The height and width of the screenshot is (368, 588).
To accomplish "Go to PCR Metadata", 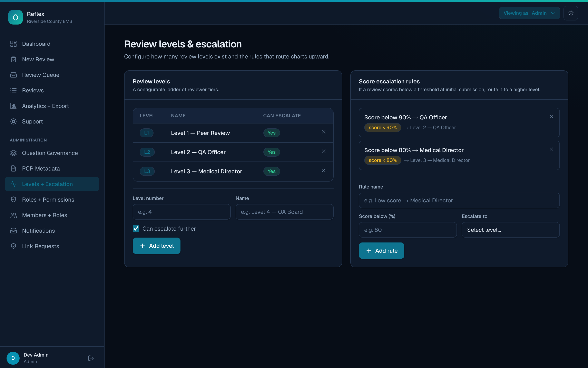I will pyautogui.click(x=52, y=169).
